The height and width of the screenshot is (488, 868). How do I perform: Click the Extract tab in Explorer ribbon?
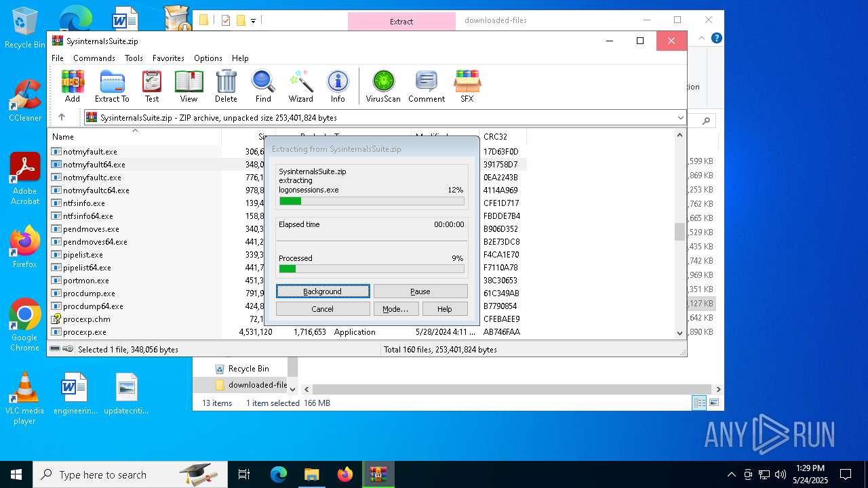point(401,21)
